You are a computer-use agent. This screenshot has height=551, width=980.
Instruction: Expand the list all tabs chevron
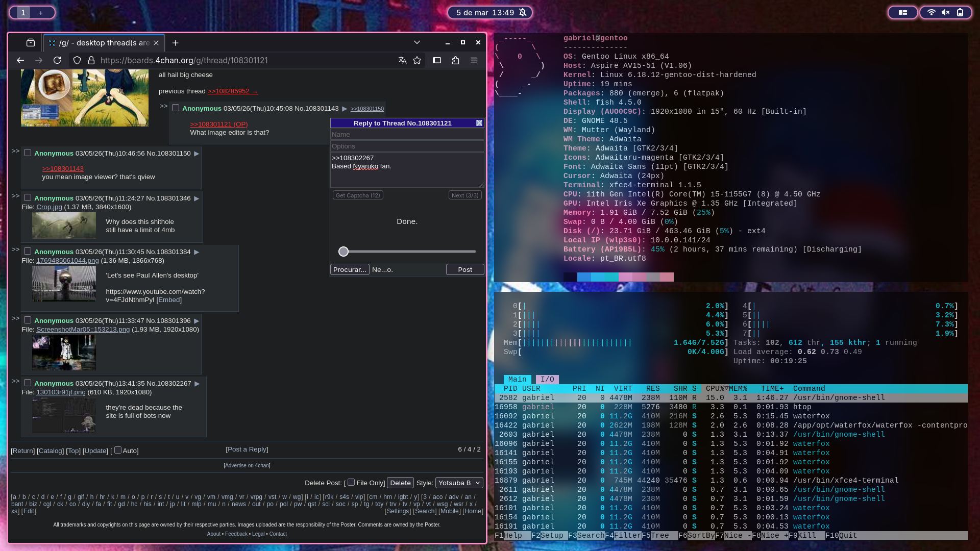point(416,42)
